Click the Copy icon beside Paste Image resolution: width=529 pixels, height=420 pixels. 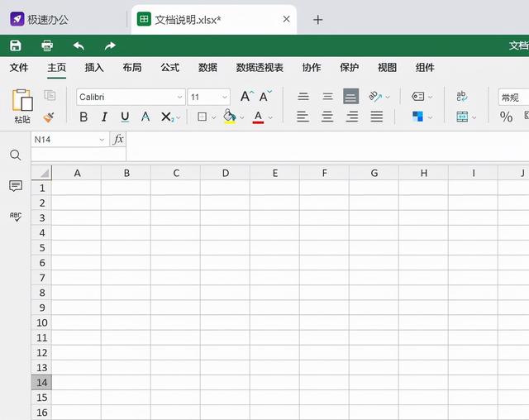pyautogui.click(x=50, y=95)
